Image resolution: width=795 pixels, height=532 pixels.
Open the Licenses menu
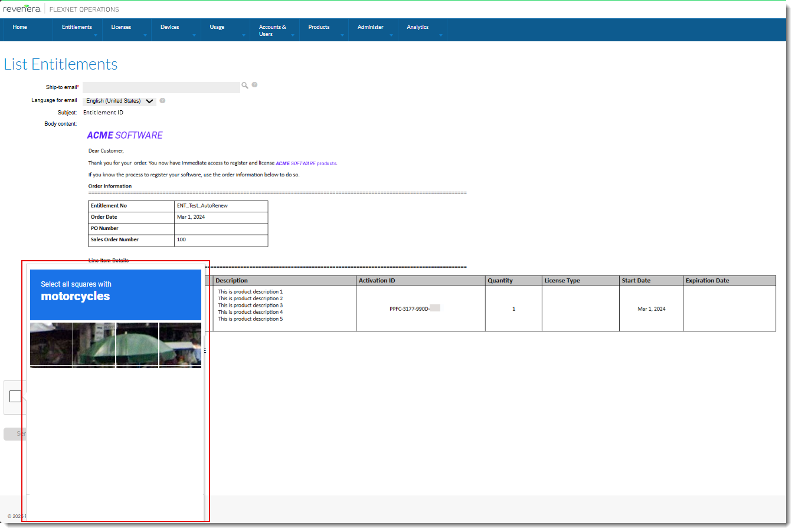pos(121,27)
